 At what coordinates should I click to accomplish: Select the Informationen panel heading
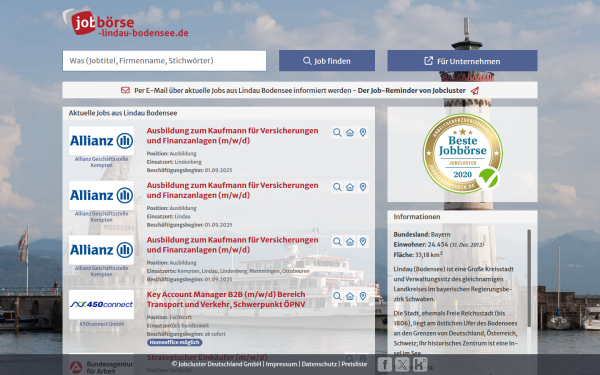(417, 217)
